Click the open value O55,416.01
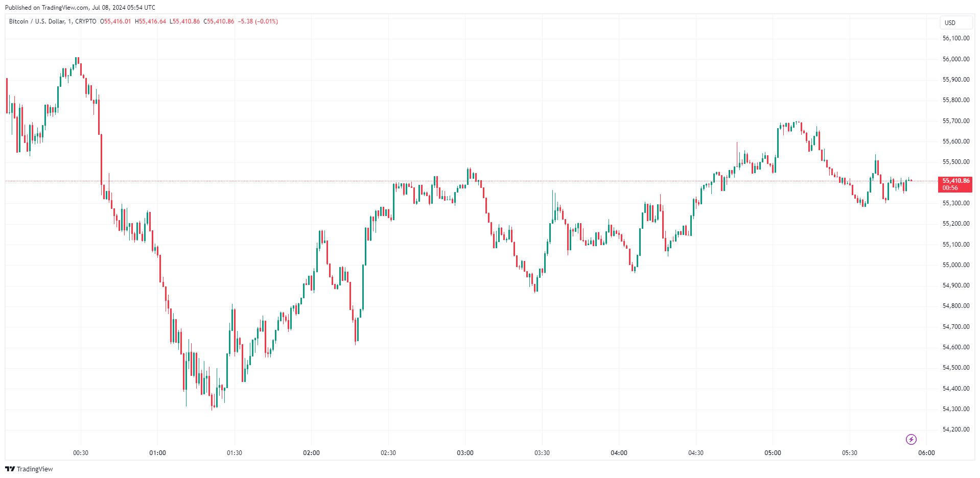 (x=115, y=21)
